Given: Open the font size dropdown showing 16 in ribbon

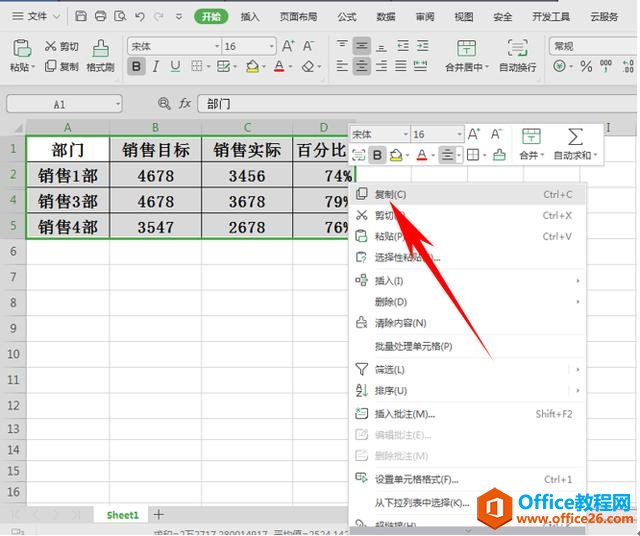Looking at the screenshot, I should click(x=270, y=47).
